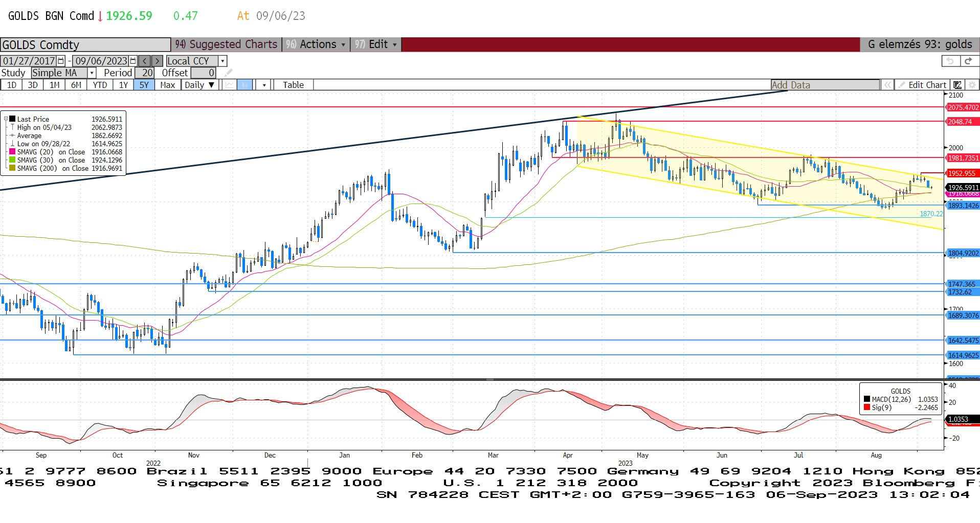980x523 pixels.
Task: Click the Edit Chart button
Action: [923, 85]
